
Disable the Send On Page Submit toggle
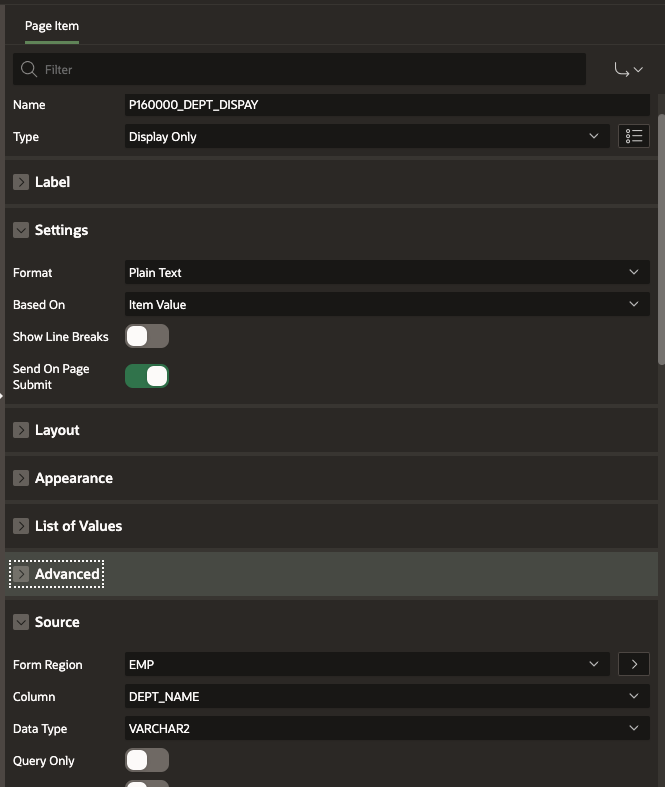coord(147,376)
